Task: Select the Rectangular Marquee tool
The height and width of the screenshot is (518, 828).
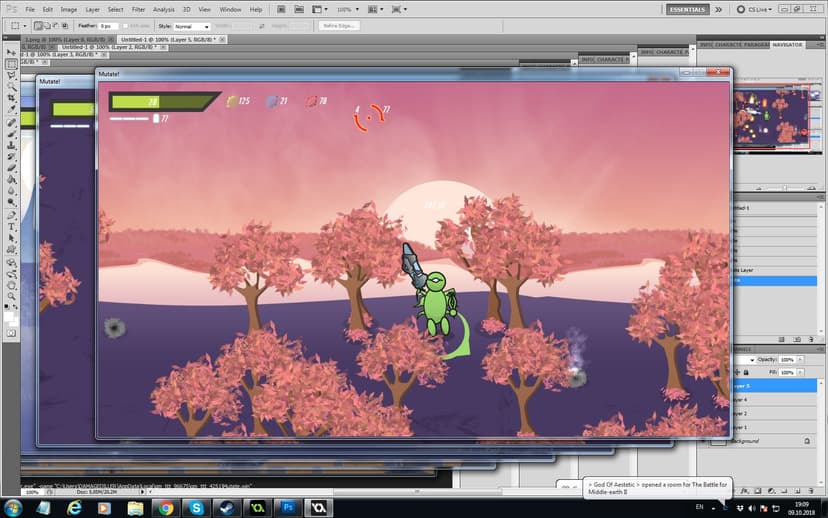Action: pos(11,64)
